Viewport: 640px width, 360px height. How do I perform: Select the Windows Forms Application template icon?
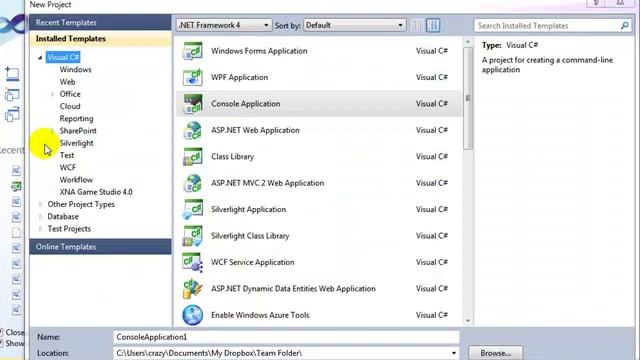click(x=192, y=51)
